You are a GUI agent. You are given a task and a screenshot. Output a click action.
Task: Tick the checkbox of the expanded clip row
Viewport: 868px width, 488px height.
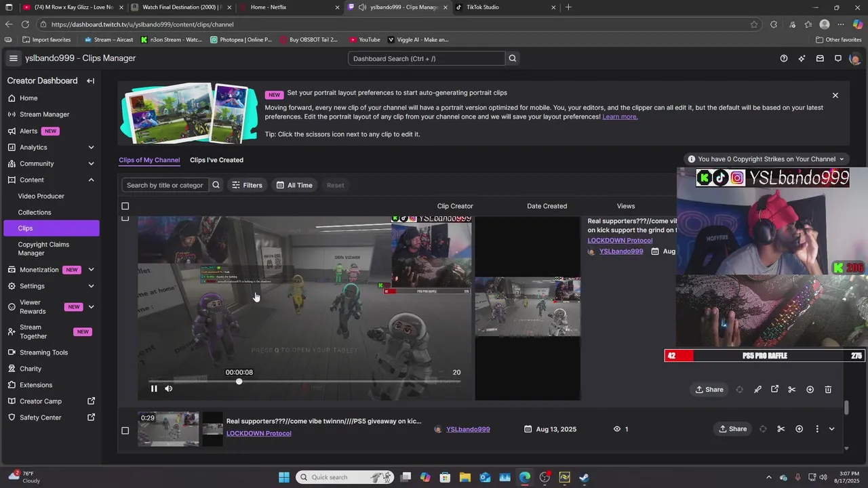(125, 218)
